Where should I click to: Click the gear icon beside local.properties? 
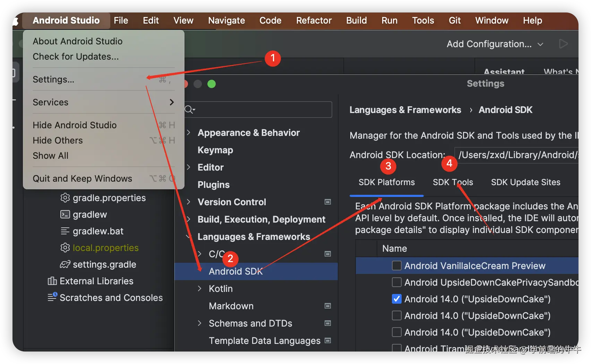click(x=65, y=248)
